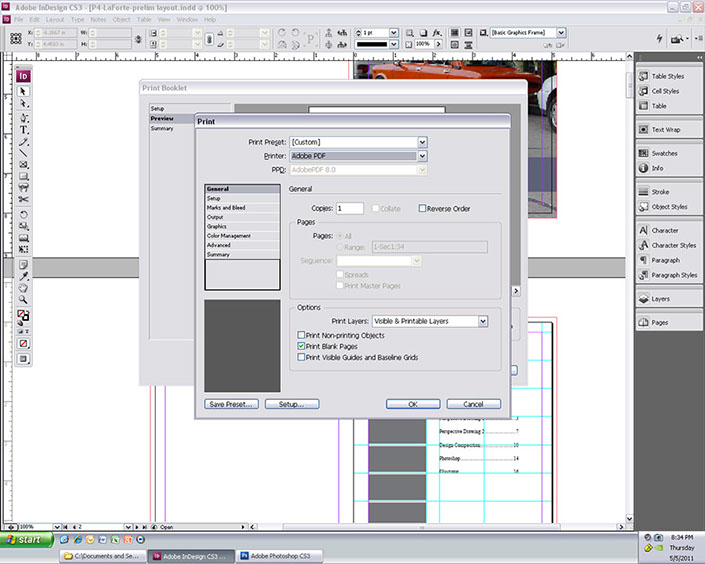The width and height of the screenshot is (705, 564).
Task: Open the PPD dropdown
Action: [x=422, y=170]
